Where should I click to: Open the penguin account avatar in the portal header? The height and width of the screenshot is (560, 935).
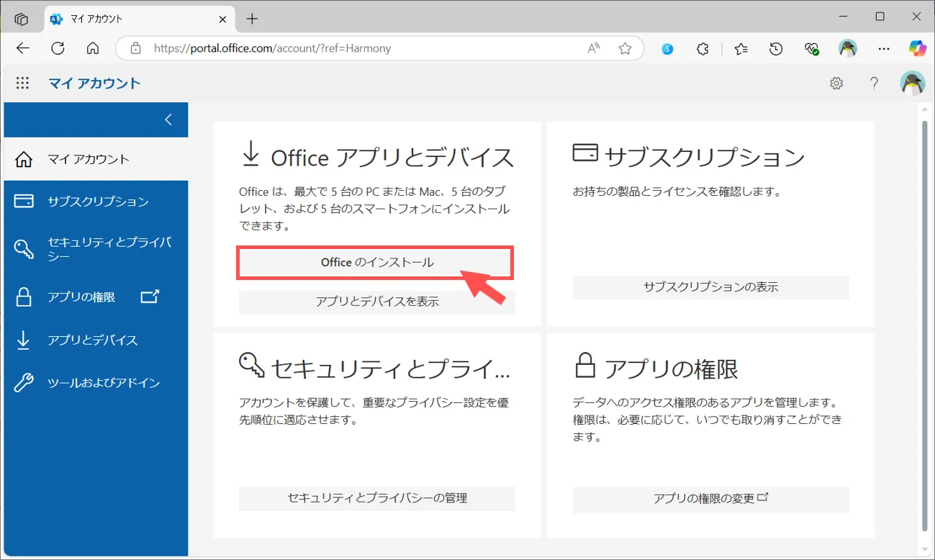click(913, 83)
